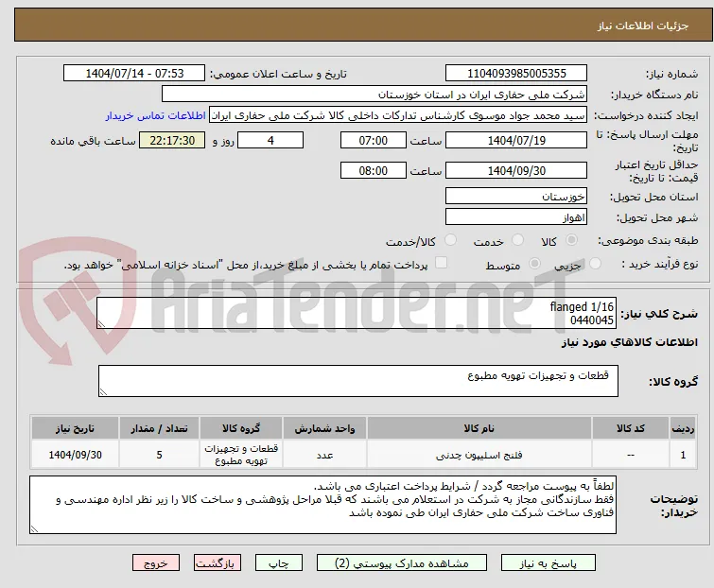Click the need date cell 1404/09/30
Viewport: 714px width, 588px height.
click(75, 455)
